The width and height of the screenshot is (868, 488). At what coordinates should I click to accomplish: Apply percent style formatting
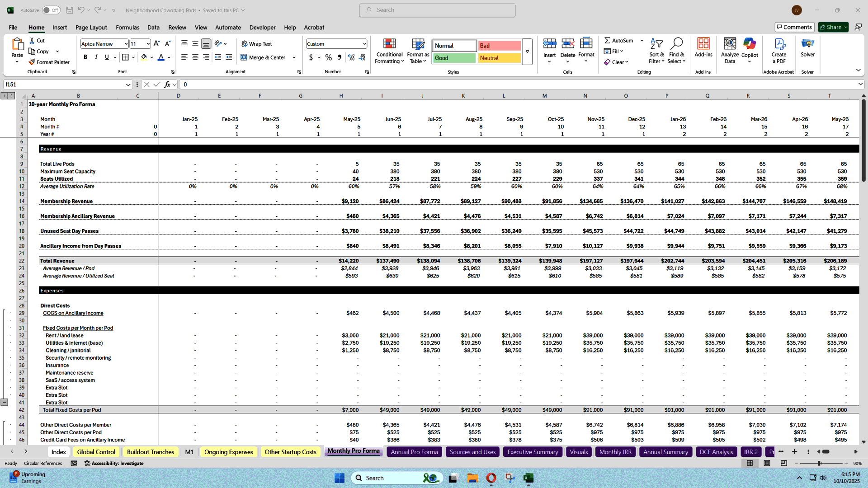[329, 57]
